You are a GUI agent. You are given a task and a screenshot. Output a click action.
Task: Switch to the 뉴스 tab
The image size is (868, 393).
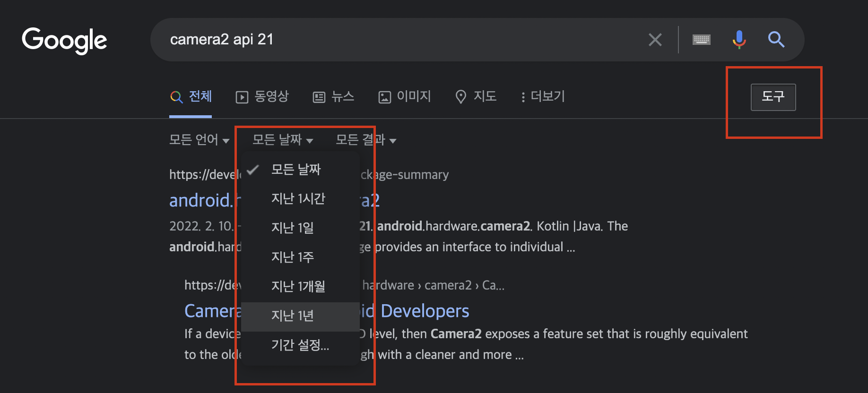[333, 97]
